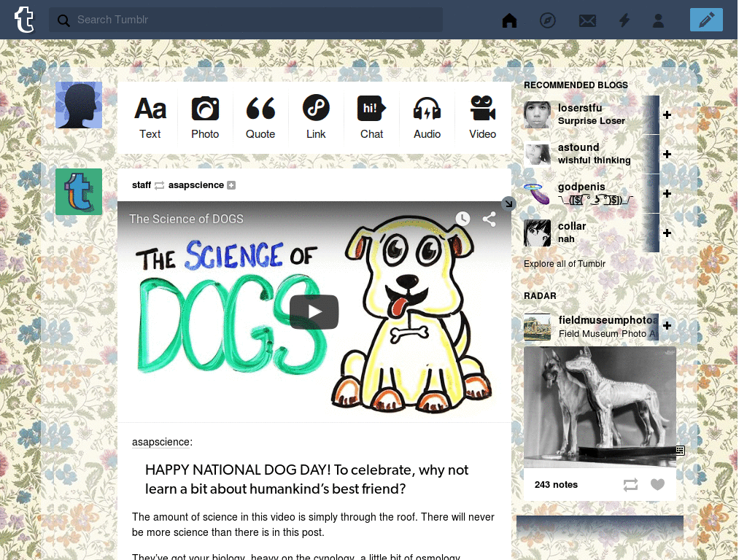Follow collar with the plus button
747x560 pixels.
point(667,233)
